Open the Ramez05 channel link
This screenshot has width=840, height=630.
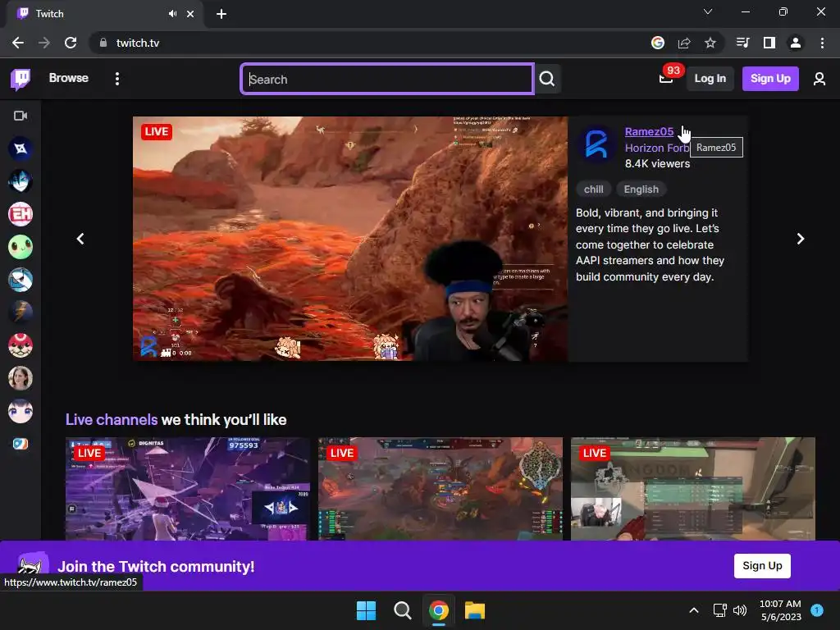point(649,131)
